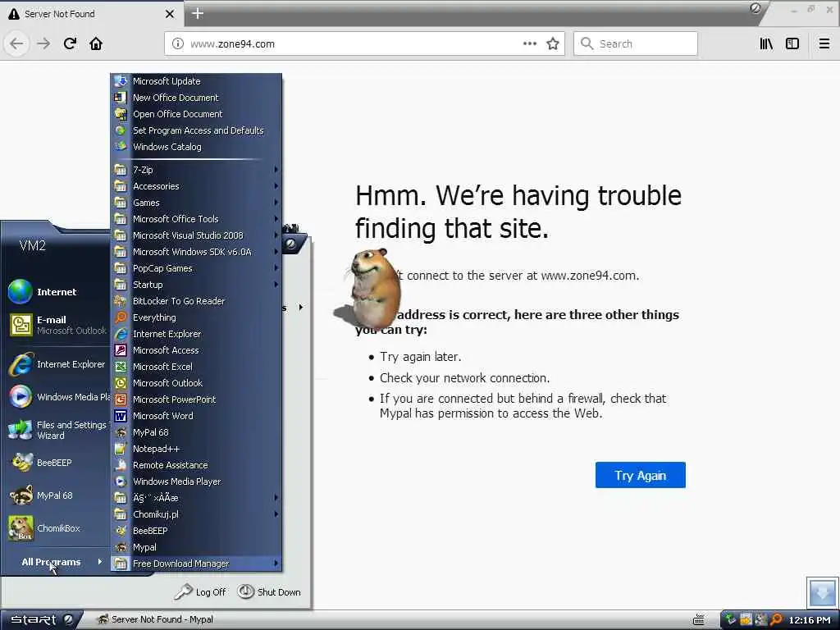840x630 pixels.
Task: Toggle the sidebar view icon
Action: [792, 43]
